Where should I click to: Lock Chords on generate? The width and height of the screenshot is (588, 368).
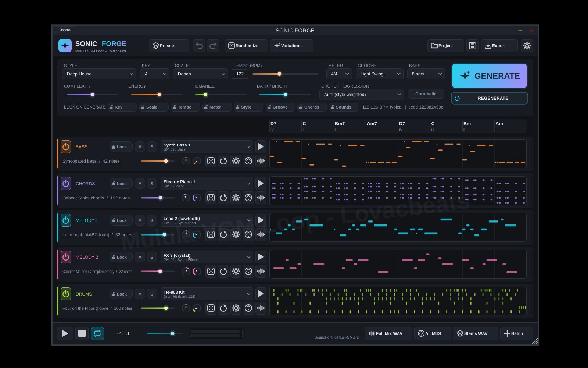point(312,107)
